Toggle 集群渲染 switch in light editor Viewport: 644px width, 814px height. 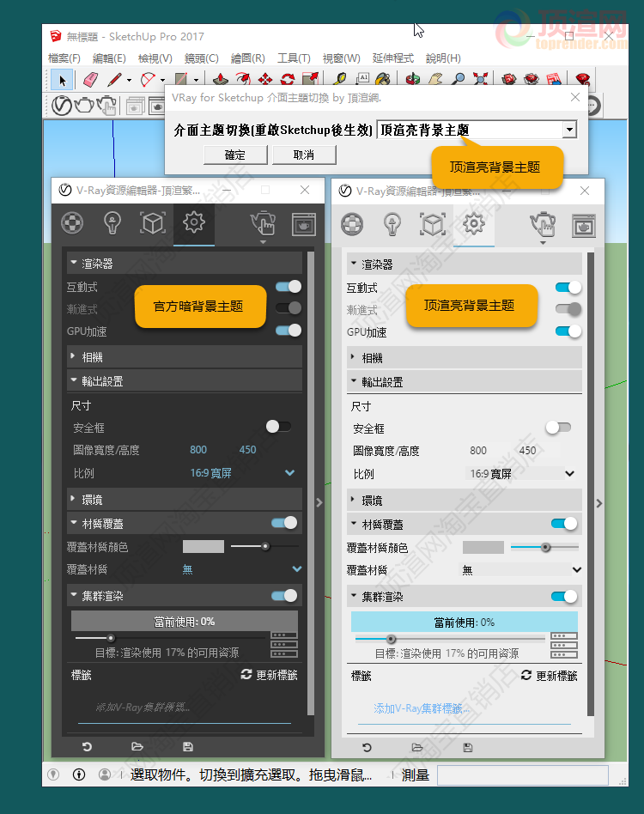pyautogui.click(x=564, y=597)
